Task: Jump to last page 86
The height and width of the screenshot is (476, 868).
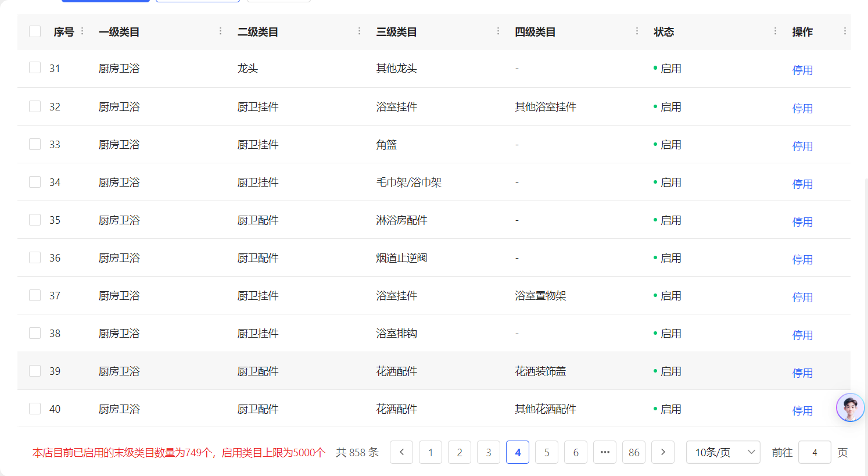Action: point(634,452)
